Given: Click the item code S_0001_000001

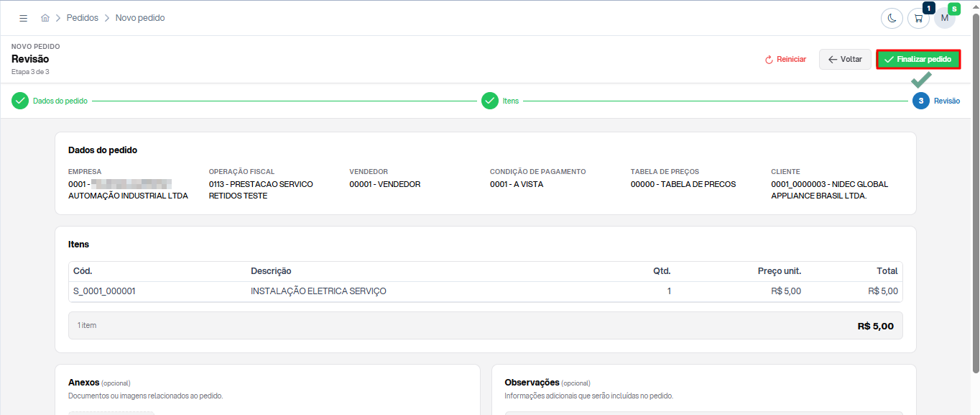Looking at the screenshot, I should [104, 291].
